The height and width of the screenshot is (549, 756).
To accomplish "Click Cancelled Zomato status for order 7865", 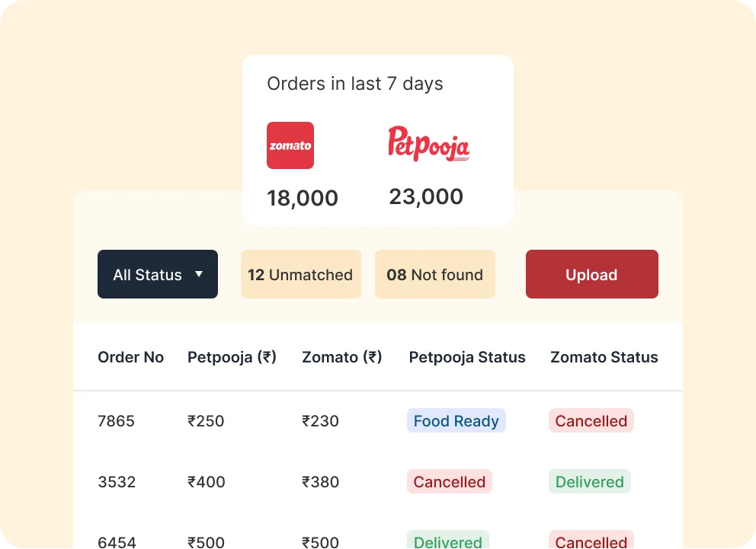I will pyautogui.click(x=591, y=421).
